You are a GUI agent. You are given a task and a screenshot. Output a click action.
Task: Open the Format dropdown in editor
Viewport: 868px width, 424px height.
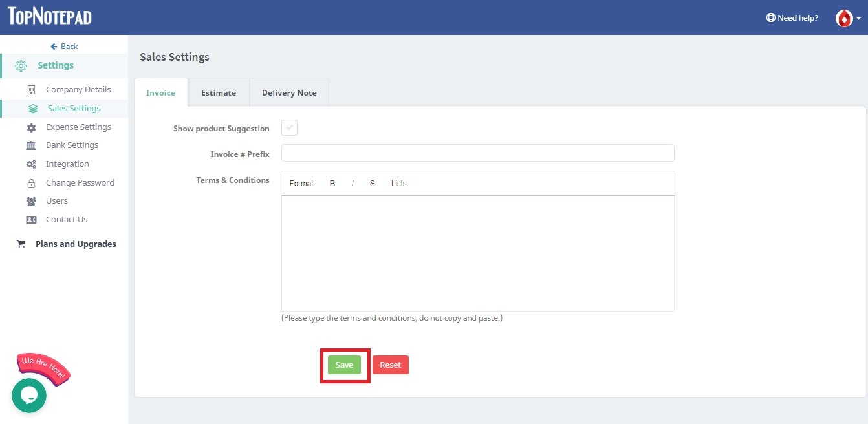301,184
